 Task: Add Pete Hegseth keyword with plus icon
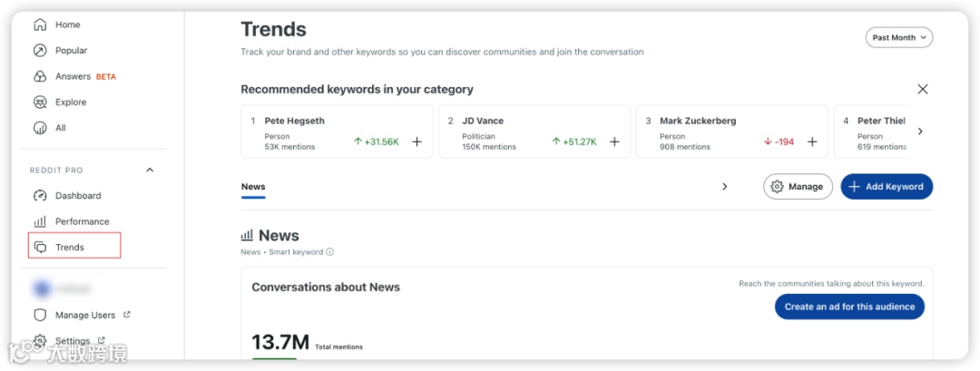click(417, 142)
